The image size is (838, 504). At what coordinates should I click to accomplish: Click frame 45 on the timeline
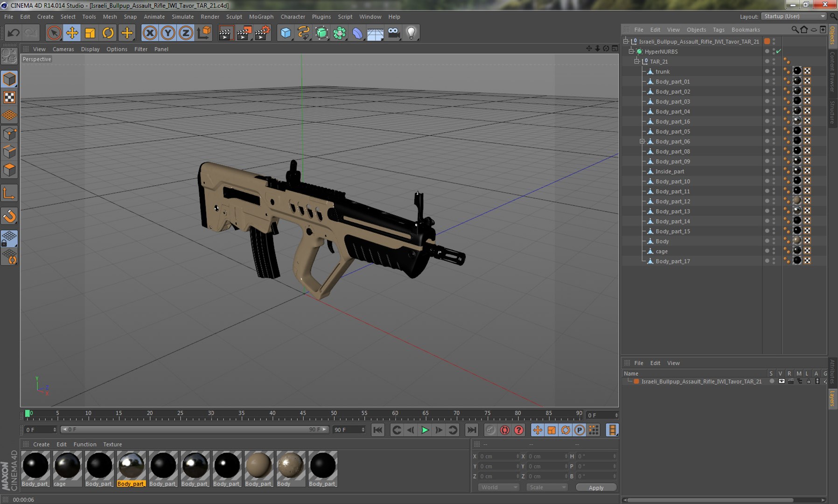303,413
